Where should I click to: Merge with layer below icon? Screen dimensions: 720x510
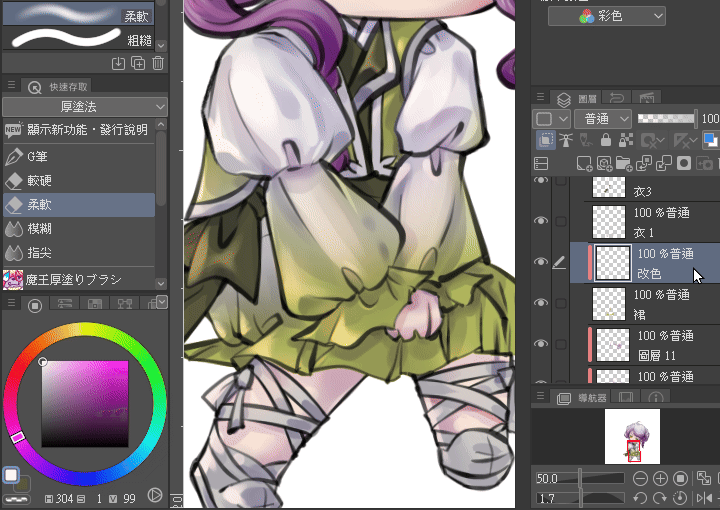664,163
